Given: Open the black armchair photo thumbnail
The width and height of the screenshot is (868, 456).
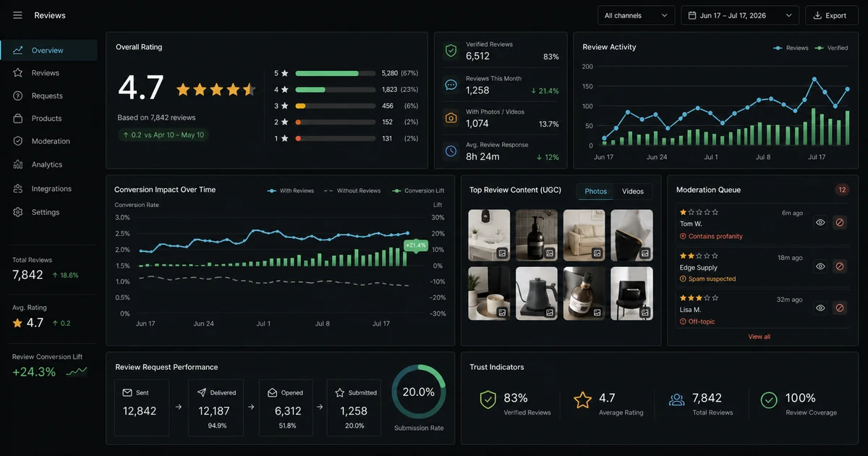Looking at the screenshot, I should [631, 293].
